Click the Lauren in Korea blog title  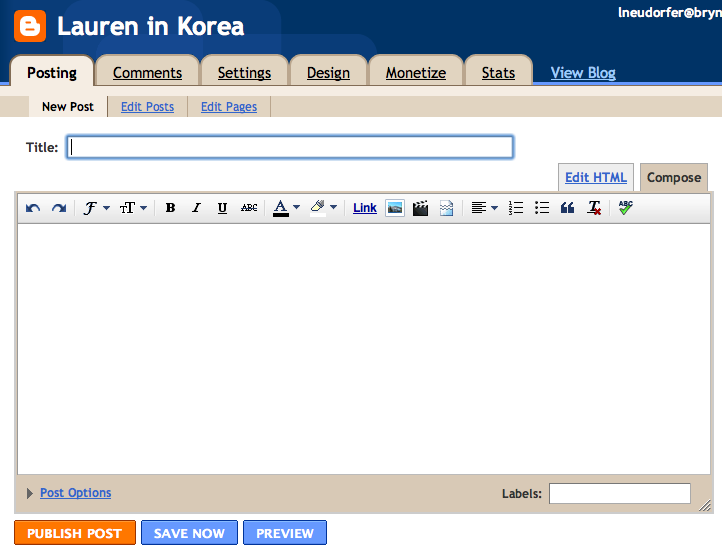[x=151, y=26]
